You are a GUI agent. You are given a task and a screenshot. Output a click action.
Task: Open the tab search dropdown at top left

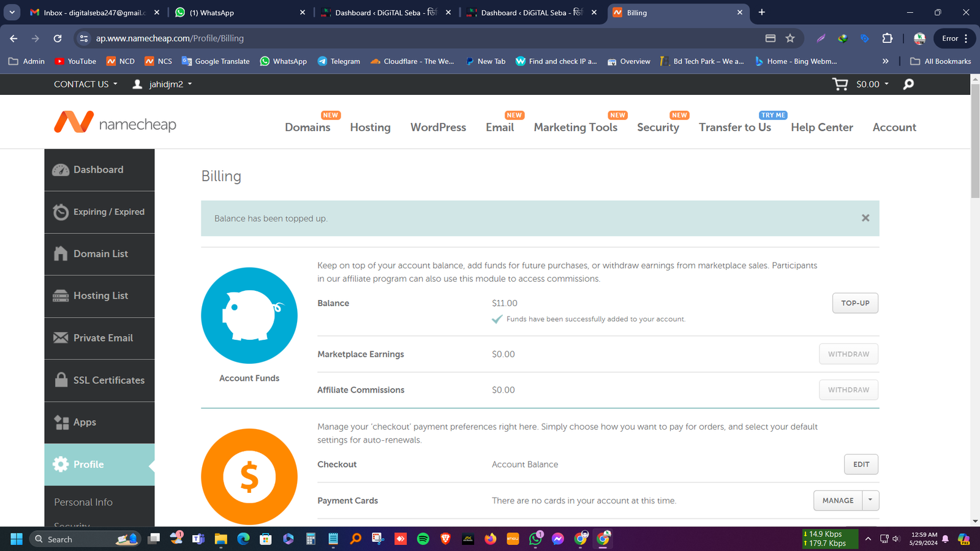click(x=12, y=12)
